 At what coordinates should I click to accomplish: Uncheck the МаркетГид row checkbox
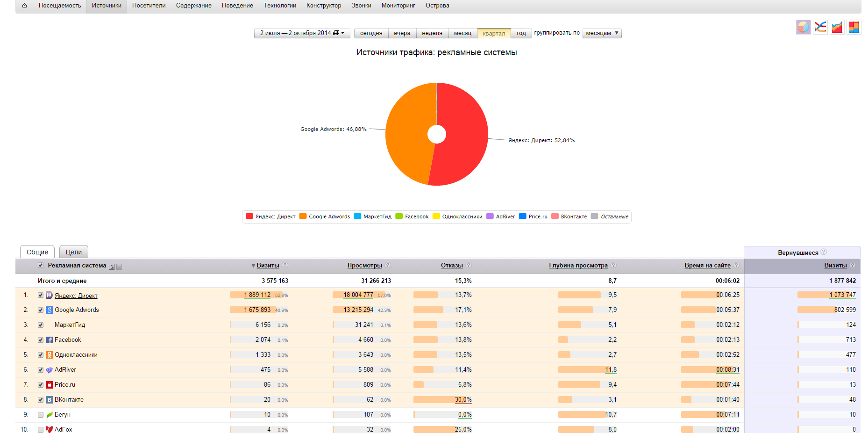(41, 325)
